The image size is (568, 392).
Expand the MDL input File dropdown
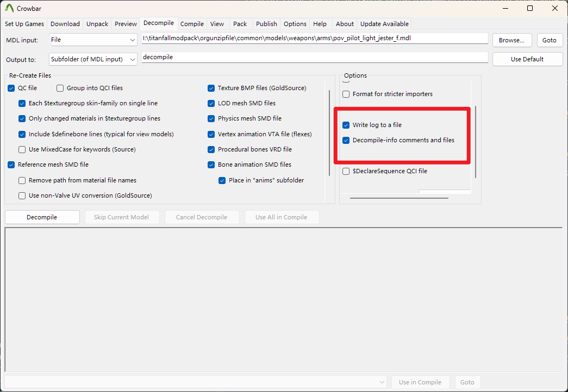93,40
